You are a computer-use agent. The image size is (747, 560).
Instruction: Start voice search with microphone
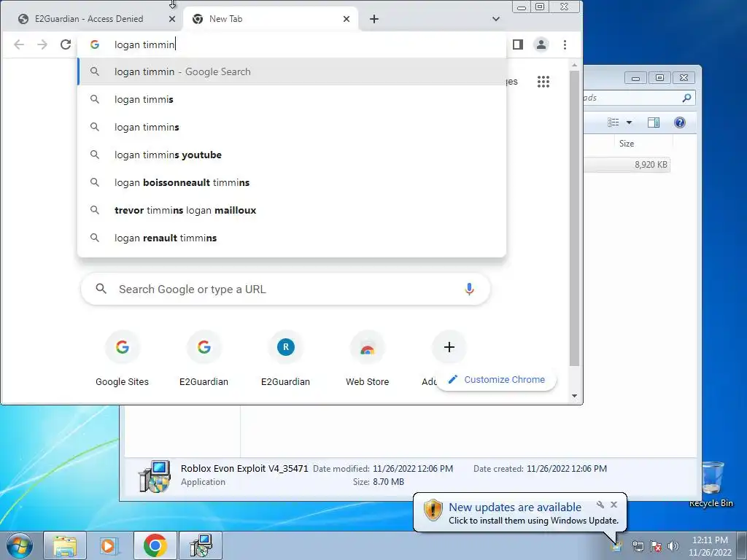pyautogui.click(x=469, y=289)
